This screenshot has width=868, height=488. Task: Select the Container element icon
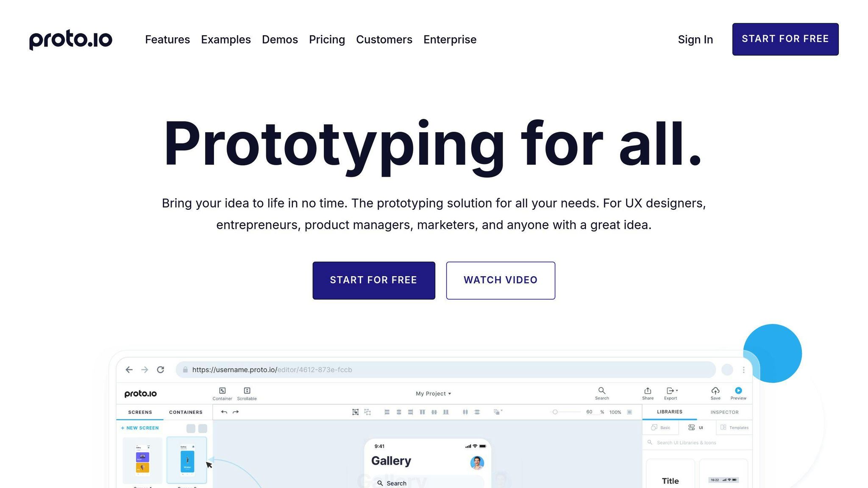point(222,391)
